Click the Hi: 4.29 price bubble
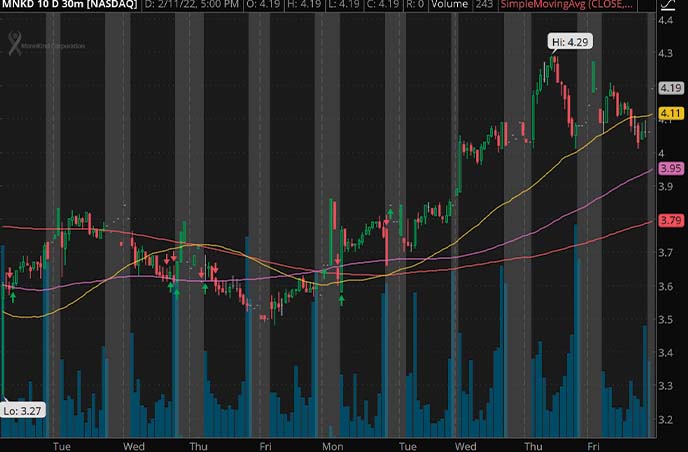Image resolution: width=688 pixels, height=452 pixels. point(570,42)
